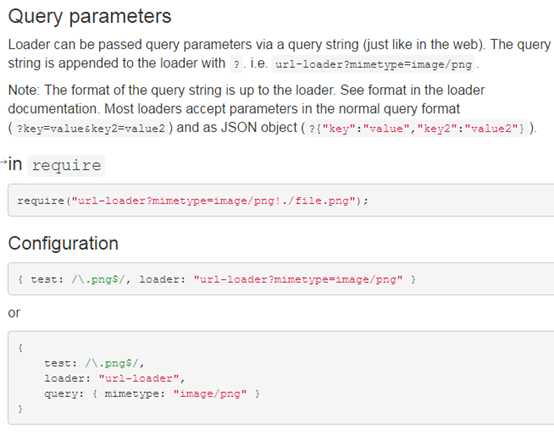The width and height of the screenshot is (554, 440).
Task: Click the Query parameters heading
Action: pyautogui.click(x=90, y=17)
